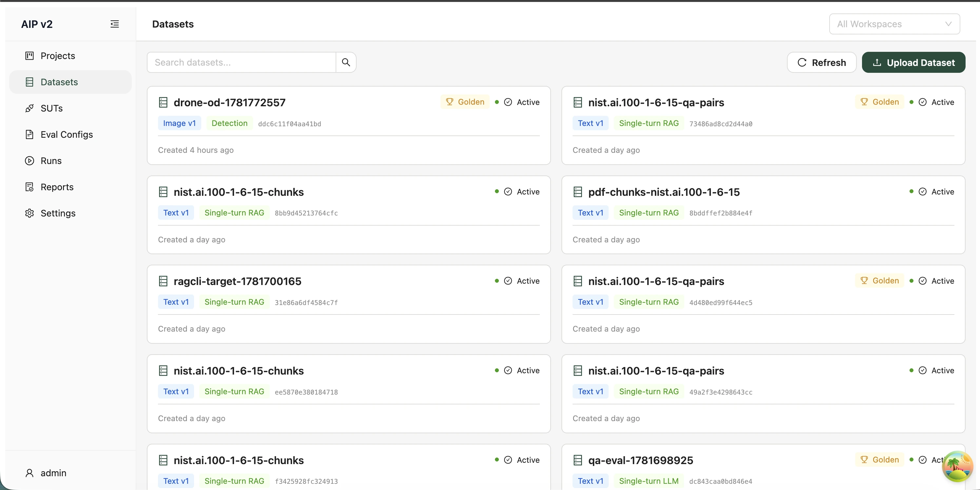Click the Upload Dataset button

(x=913, y=62)
